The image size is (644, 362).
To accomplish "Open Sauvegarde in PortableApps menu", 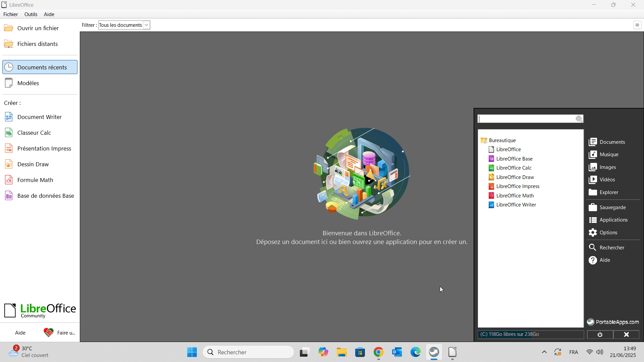I will click(x=607, y=207).
